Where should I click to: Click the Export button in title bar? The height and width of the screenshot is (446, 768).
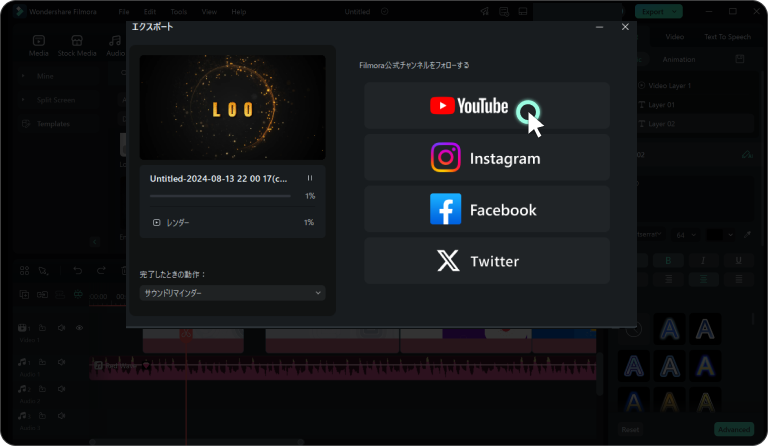click(x=658, y=12)
